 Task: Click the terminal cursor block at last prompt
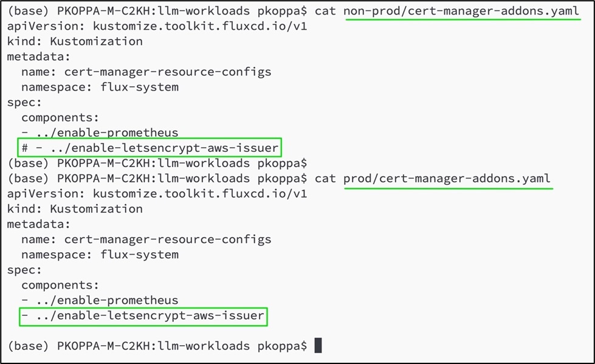[x=318, y=345]
